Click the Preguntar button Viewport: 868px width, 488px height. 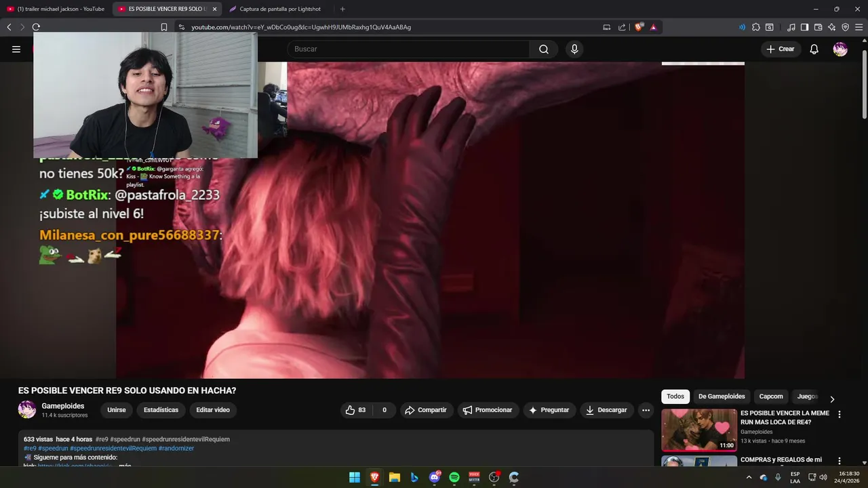point(549,410)
